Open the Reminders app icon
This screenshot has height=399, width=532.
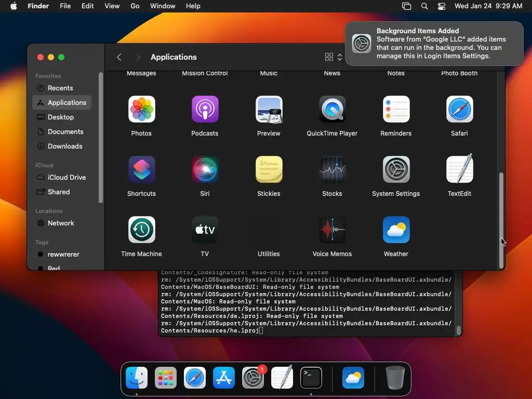coord(396,109)
